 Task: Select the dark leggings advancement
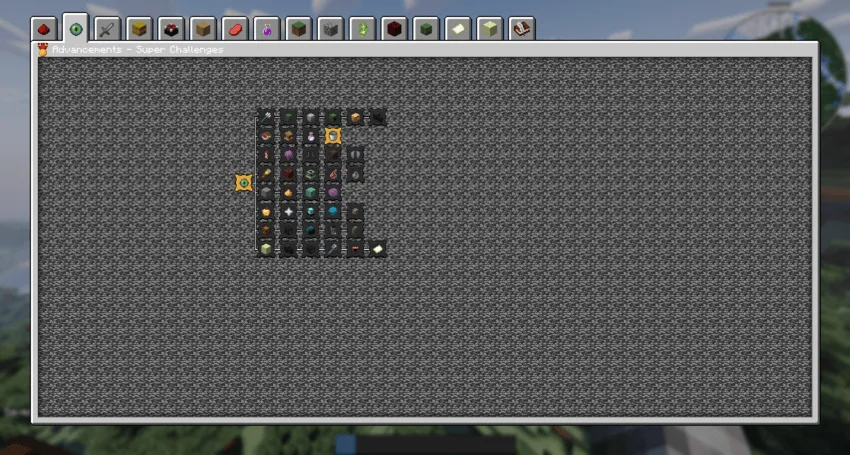pyautogui.click(x=311, y=155)
